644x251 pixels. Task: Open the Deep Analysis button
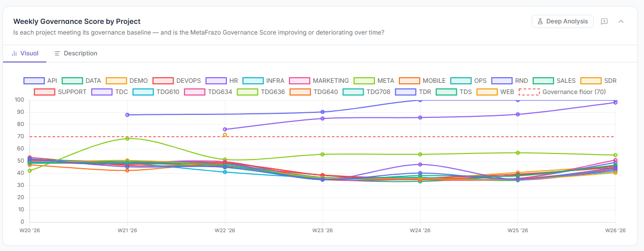(562, 21)
